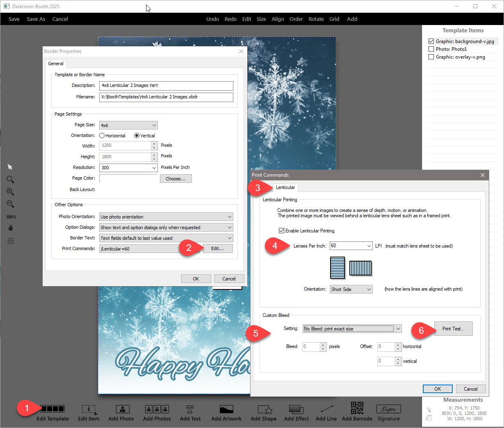Click the Add Artwork icon

(226, 409)
